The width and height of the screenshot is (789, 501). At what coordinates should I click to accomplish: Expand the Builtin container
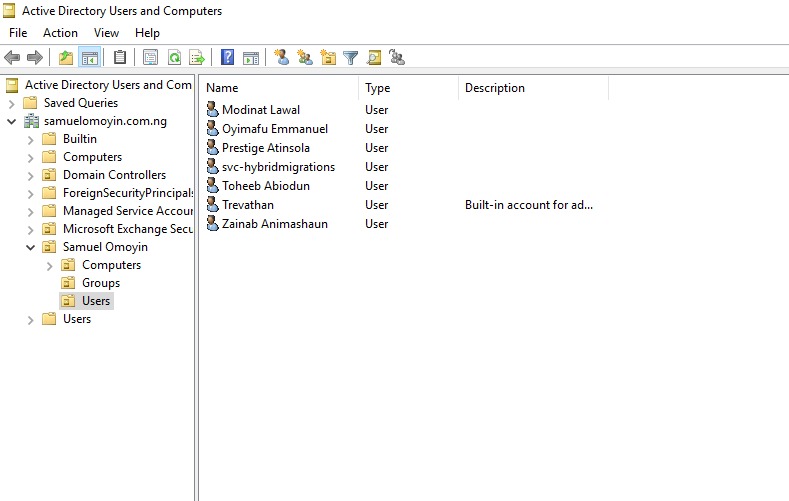tap(31, 140)
